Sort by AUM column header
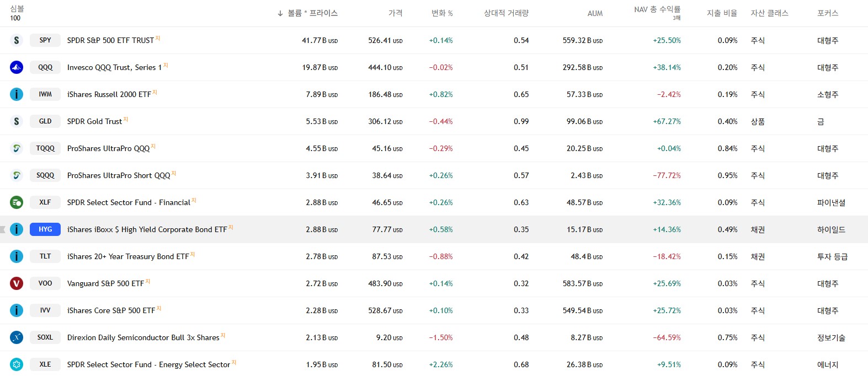Screen dimensions: 868x376 (595, 13)
